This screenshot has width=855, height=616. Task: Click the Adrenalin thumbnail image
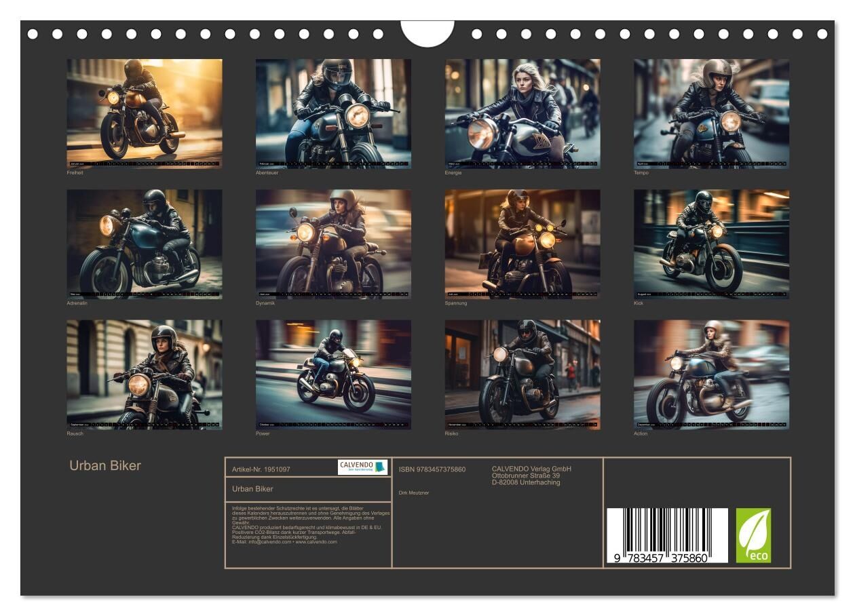(144, 244)
